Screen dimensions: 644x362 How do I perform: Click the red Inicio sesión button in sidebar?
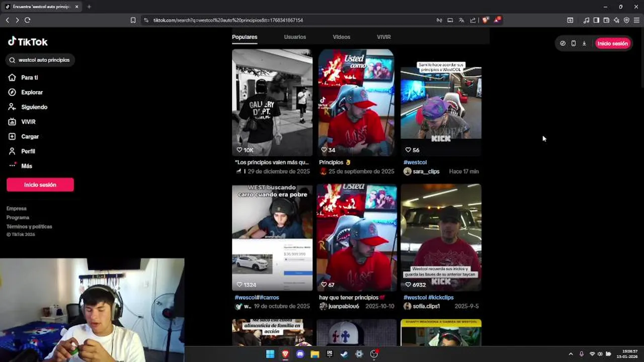pos(40,185)
